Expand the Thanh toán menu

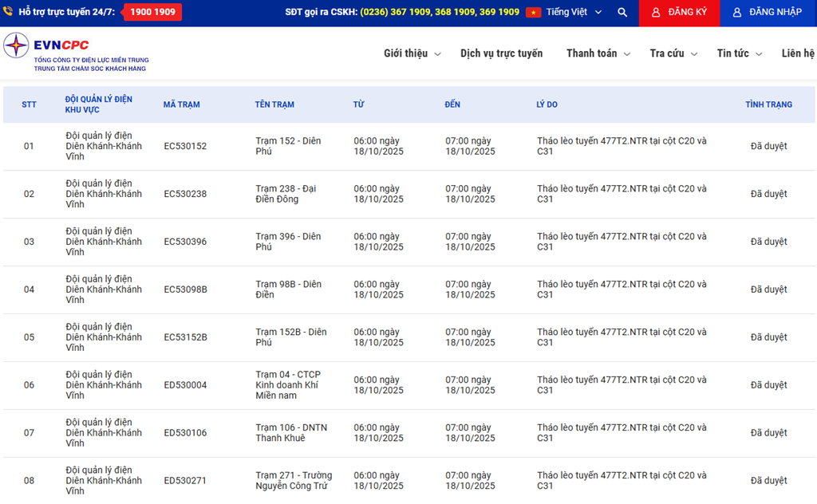pyautogui.click(x=598, y=53)
